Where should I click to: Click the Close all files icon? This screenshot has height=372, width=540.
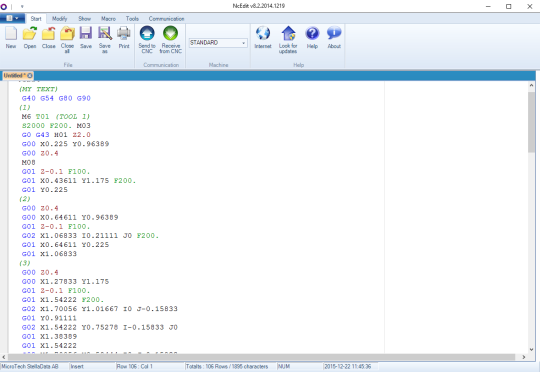tap(67, 39)
